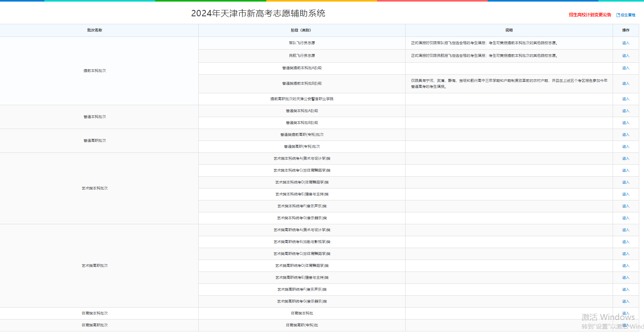Image resolution: width=644 pixels, height=335 pixels.
Task: Click the 2024年天津市新高考志愿辅助系统 title
Action: [258, 13]
